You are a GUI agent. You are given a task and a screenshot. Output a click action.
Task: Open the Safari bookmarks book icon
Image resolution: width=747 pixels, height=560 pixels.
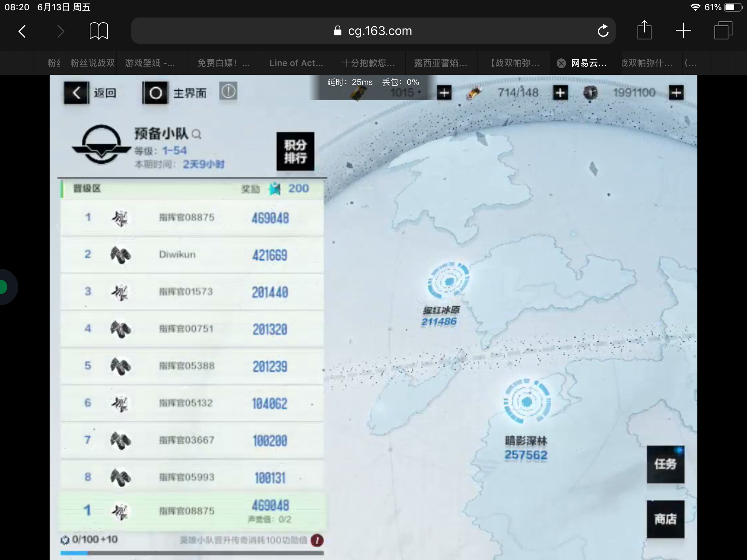pyautogui.click(x=98, y=31)
